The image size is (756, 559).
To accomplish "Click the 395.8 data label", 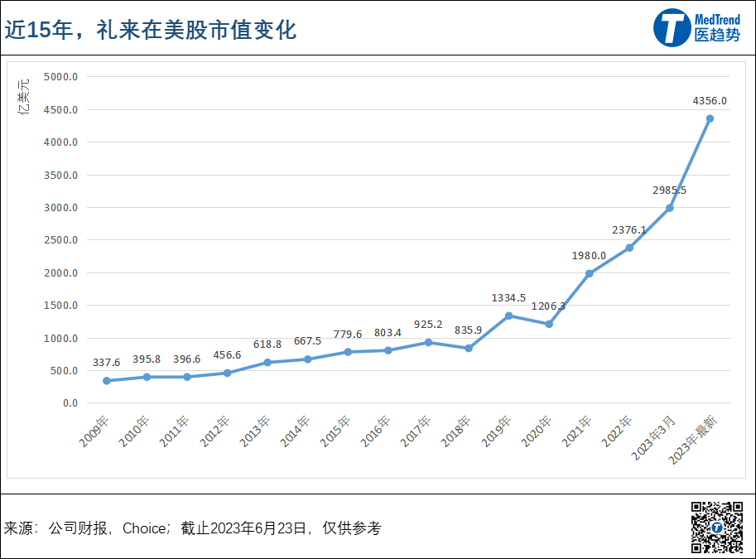I will pyautogui.click(x=147, y=359).
